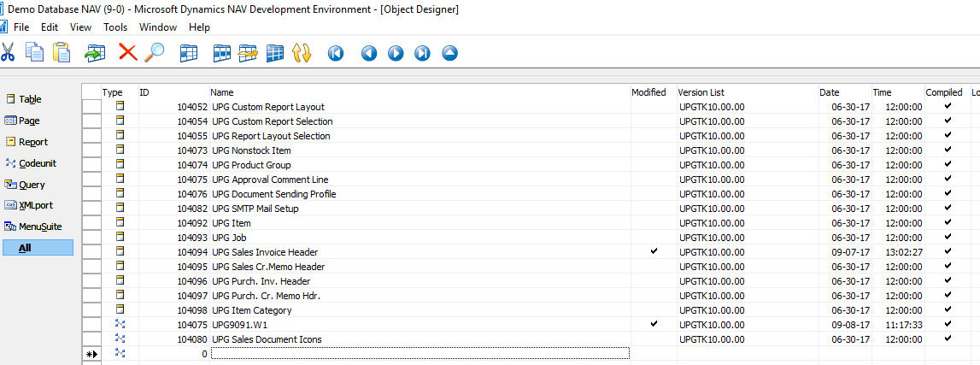Show Query objects in Object Designer
Viewport: 980px width, 365px height.
25,184
